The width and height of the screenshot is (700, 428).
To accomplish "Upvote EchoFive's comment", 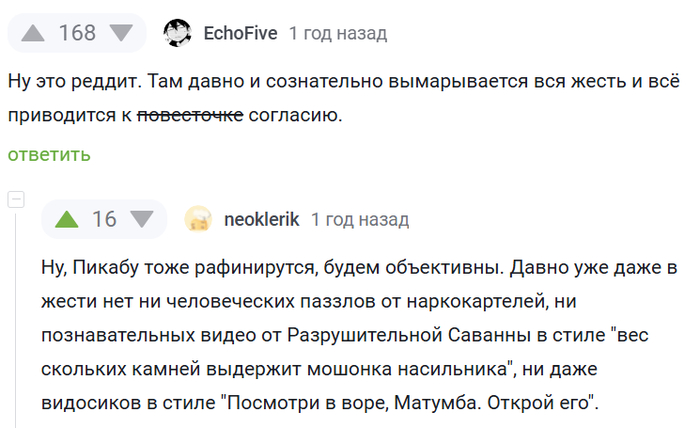I will point(34,33).
